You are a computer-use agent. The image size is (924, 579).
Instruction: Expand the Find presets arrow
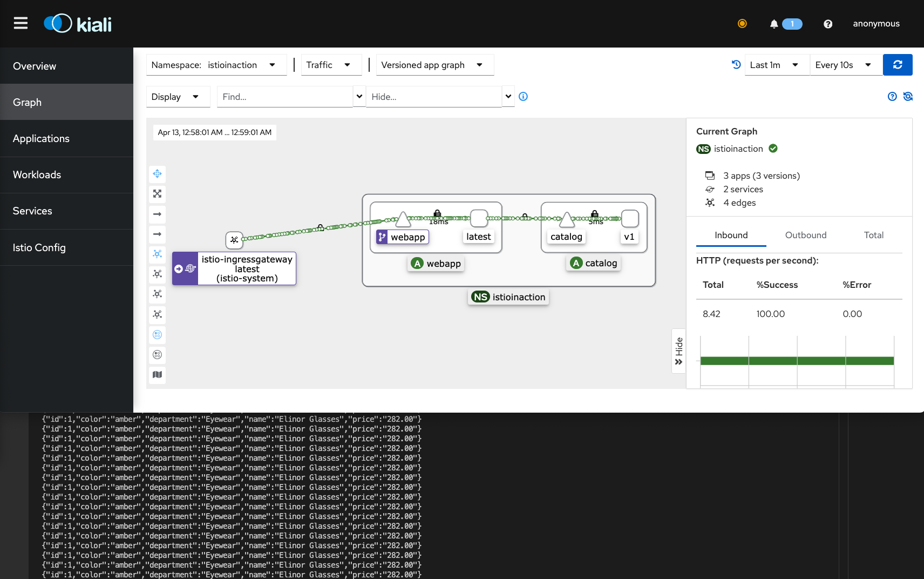pyautogui.click(x=359, y=97)
